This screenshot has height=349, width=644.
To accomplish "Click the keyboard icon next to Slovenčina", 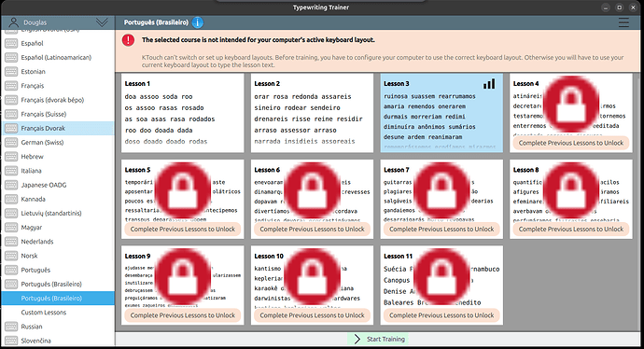I will 11,341.
